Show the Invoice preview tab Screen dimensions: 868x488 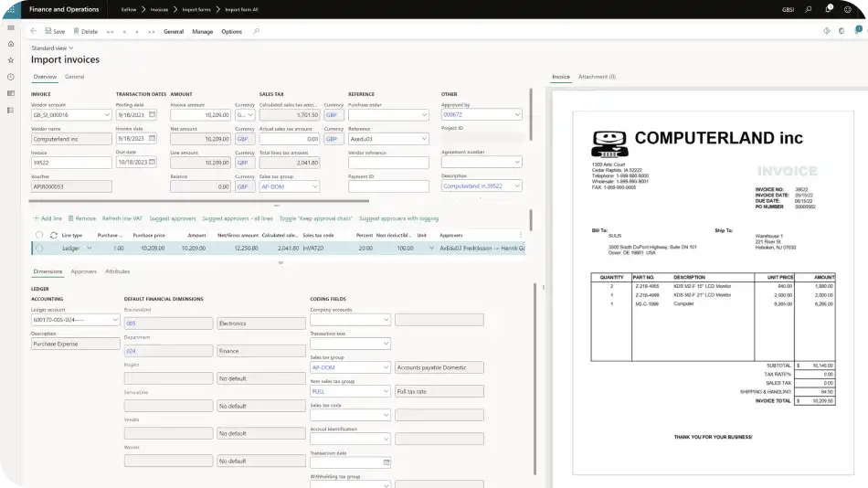[561, 77]
